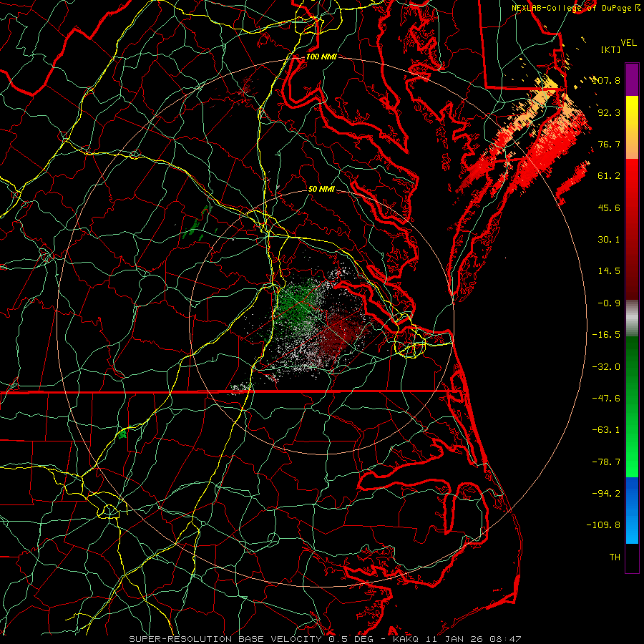The width and height of the screenshot is (644, 644).
Task: Click the -16.5 legend value
Action: (607, 335)
